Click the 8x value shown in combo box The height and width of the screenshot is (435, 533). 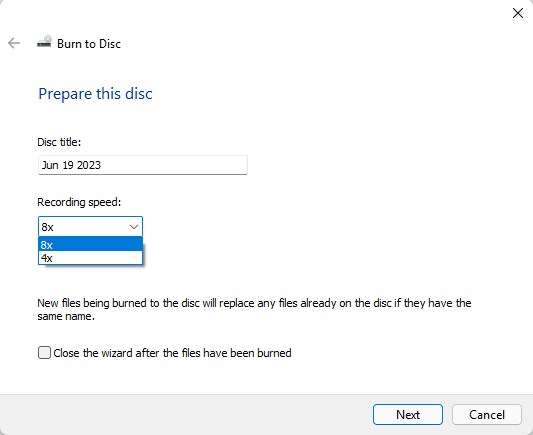click(48, 227)
